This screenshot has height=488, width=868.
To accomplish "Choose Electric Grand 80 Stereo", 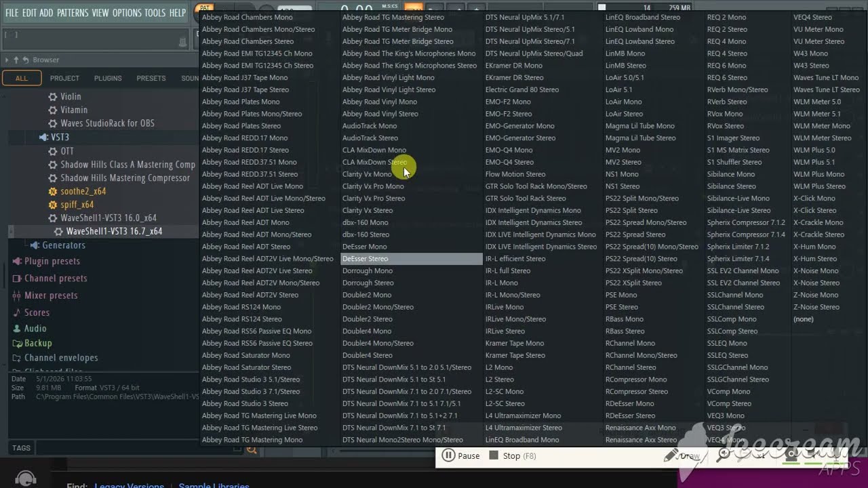I will coord(522,89).
